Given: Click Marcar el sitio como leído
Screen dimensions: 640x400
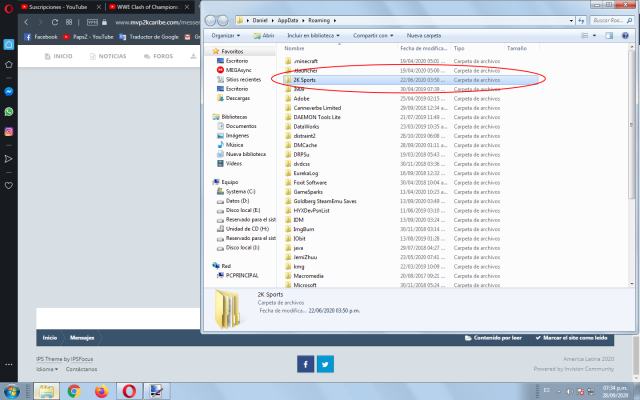Looking at the screenshot, I should [x=571, y=338].
